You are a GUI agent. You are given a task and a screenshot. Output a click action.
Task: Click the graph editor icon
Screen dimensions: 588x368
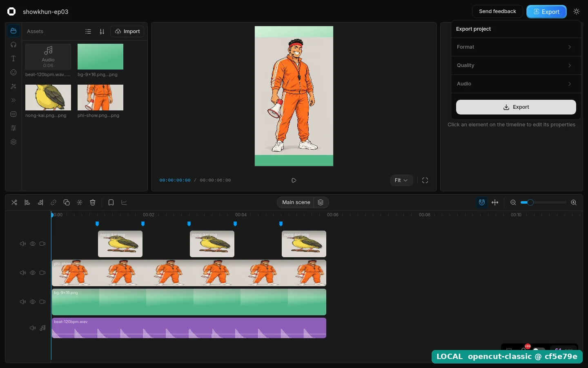124,202
